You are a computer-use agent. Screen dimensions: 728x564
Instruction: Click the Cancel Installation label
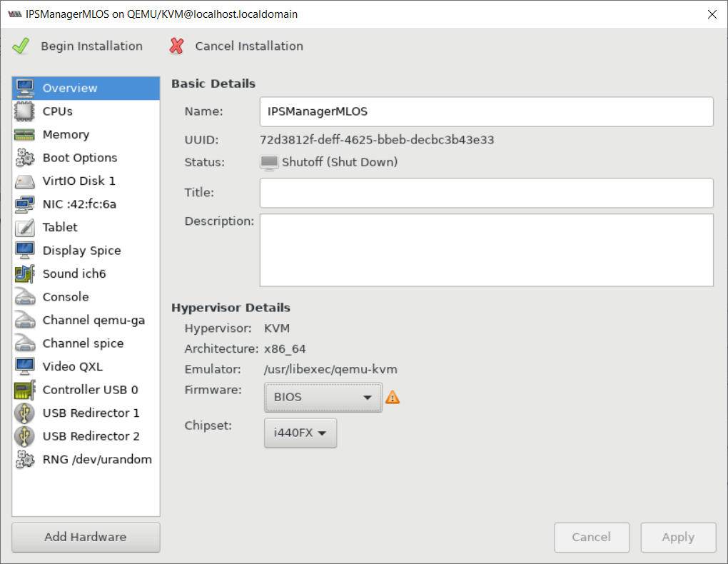(x=249, y=46)
